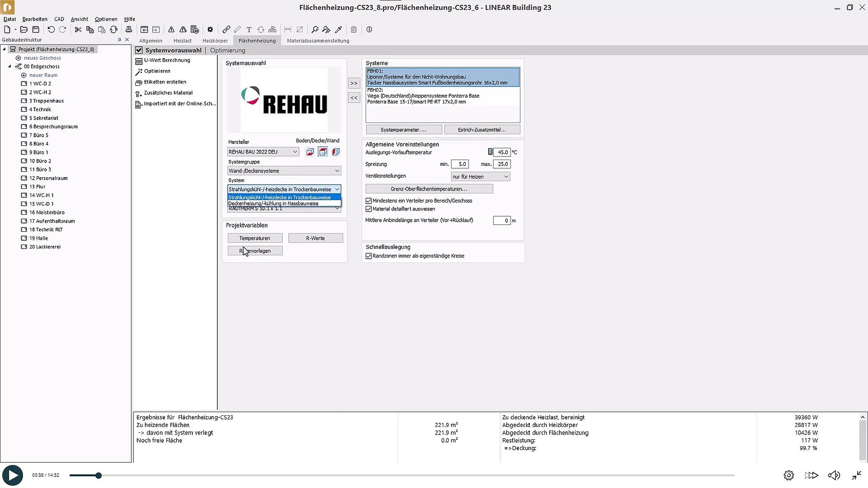The width and height of the screenshot is (868, 488).
Task: Open Ventileinstellungen 'nur für Heizen' dropdown
Action: [480, 177]
